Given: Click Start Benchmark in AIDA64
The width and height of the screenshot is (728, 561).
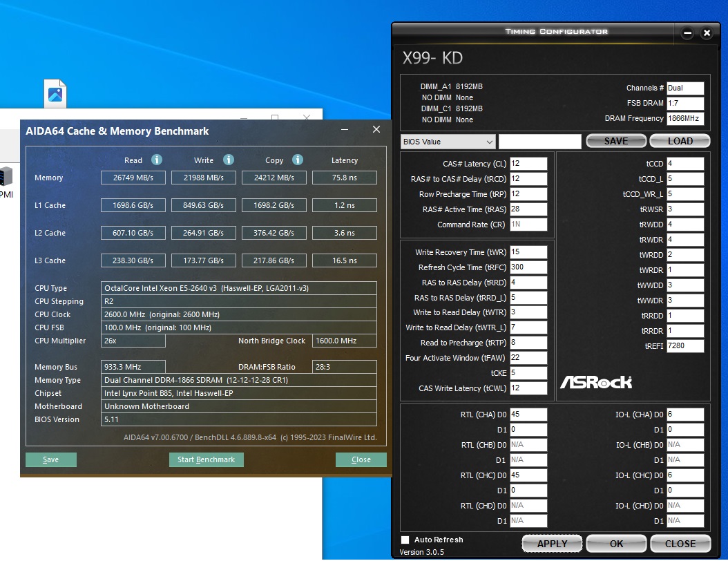Looking at the screenshot, I should coord(206,459).
